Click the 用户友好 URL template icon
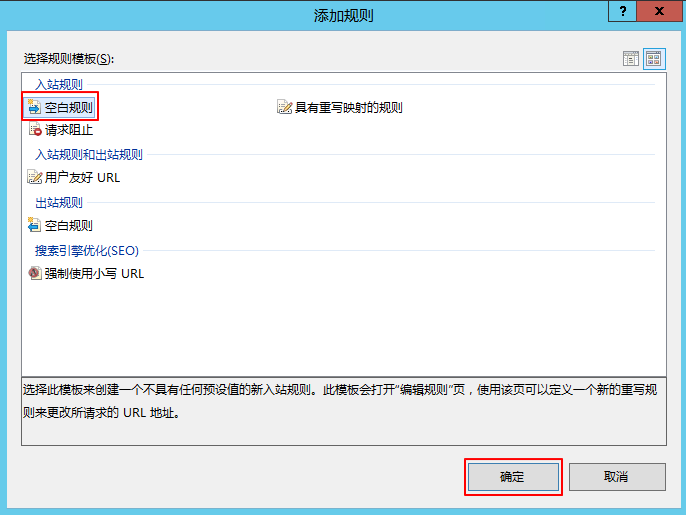686x515 pixels. [x=35, y=178]
